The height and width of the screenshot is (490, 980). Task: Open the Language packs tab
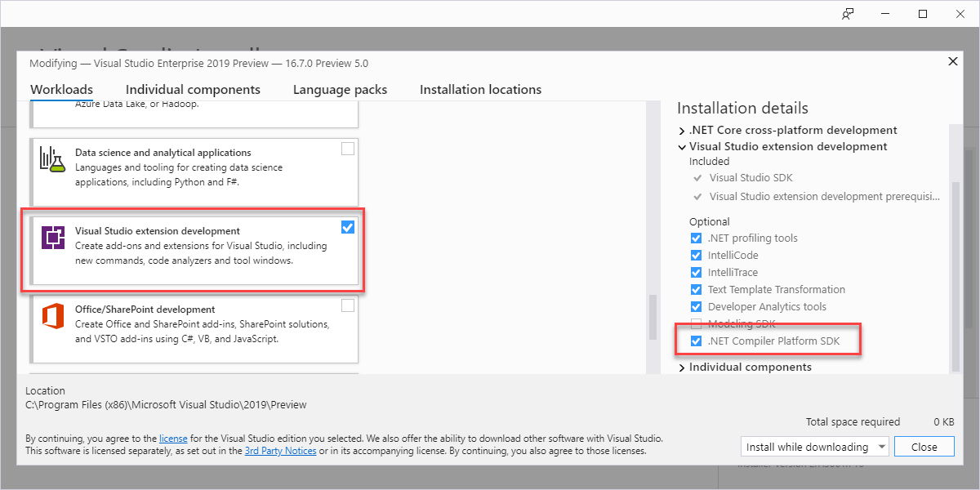click(x=340, y=90)
